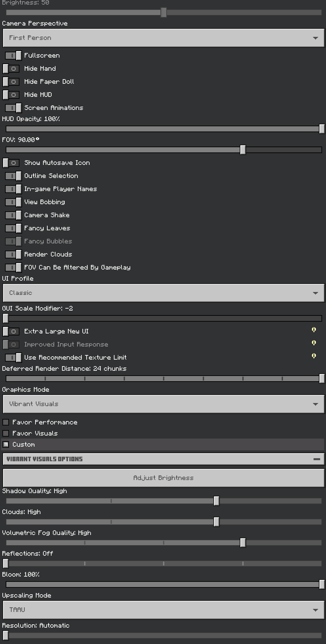Collapse Vibrant Visuals Options with the minus icon
This screenshot has height=644, width=326.
(316, 459)
